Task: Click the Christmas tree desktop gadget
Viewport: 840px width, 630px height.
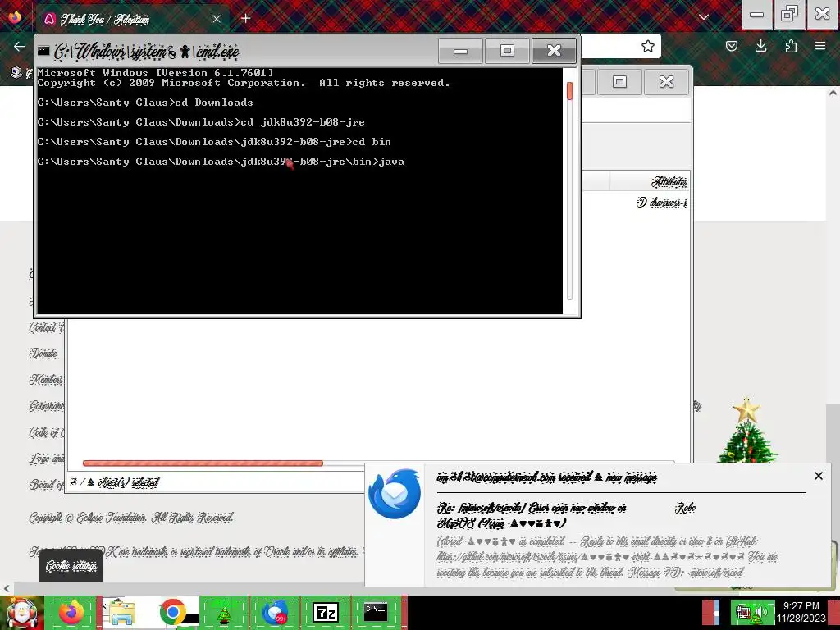Action: click(x=748, y=431)
